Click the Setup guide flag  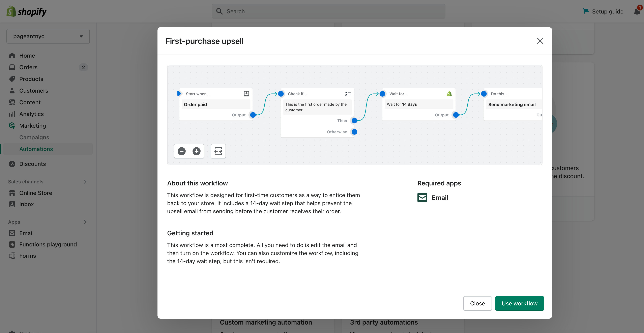pyautogui.click(x=586, y=11)
